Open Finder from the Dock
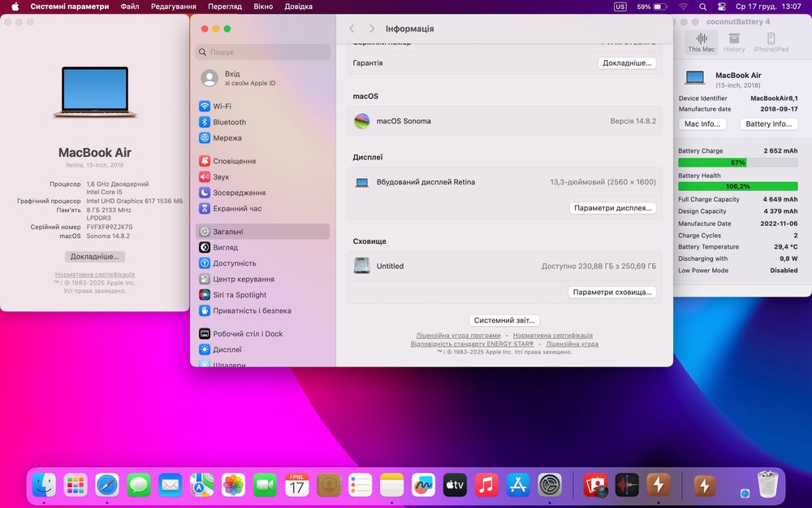Screen dimensions: 812x508 (x=44, y=486)
